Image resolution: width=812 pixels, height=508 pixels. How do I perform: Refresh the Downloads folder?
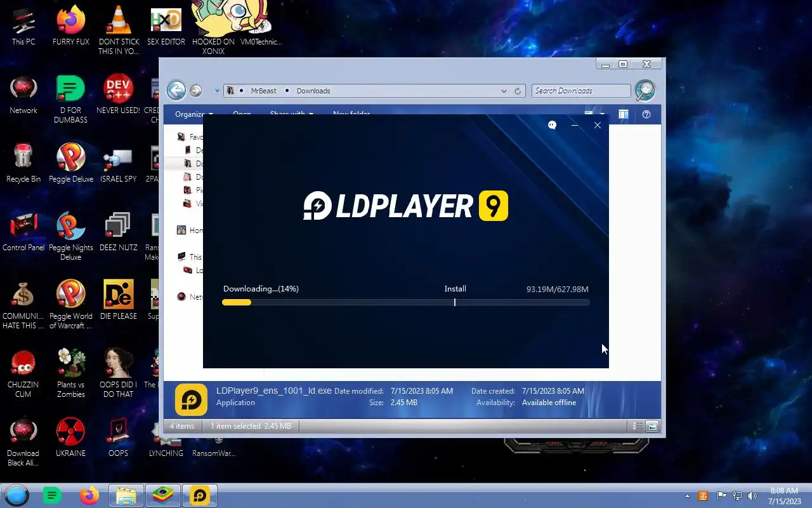(518, 91)
